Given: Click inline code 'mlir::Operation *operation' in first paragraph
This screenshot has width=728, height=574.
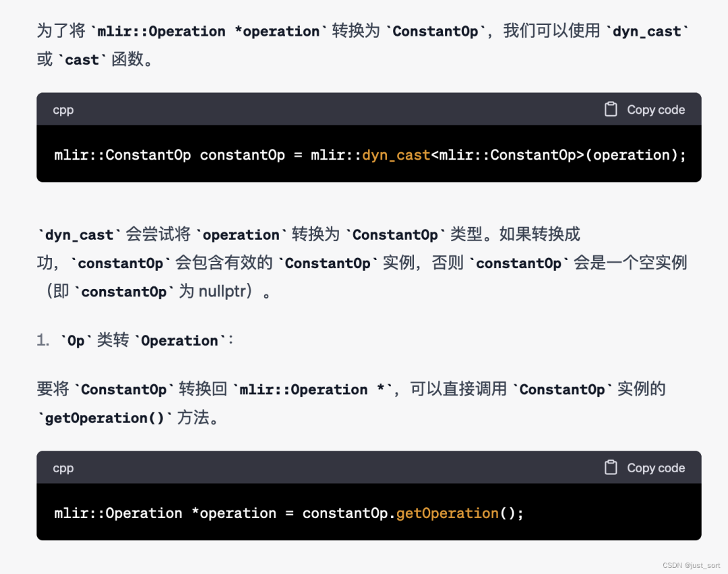Looking at the screenshot, I should tap(208, 32).
